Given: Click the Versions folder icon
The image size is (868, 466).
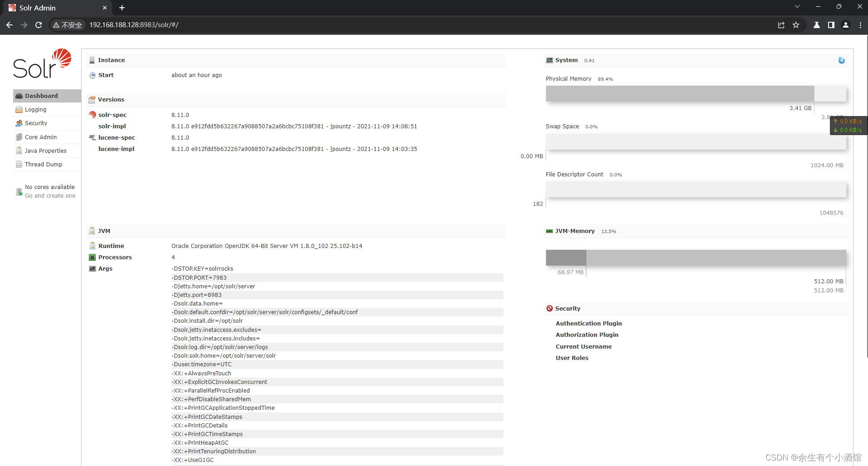Looking at the screenshot, I should (92, 99).
